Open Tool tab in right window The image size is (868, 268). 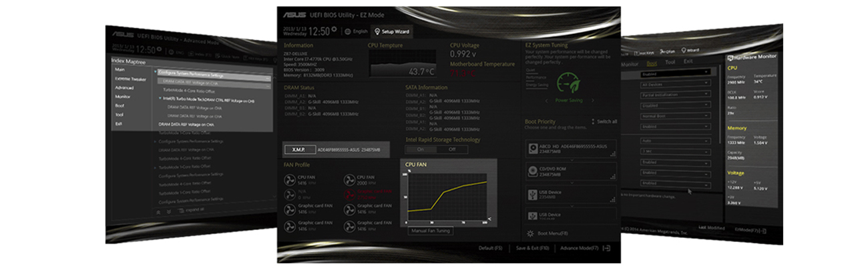[x=670, y=63]
